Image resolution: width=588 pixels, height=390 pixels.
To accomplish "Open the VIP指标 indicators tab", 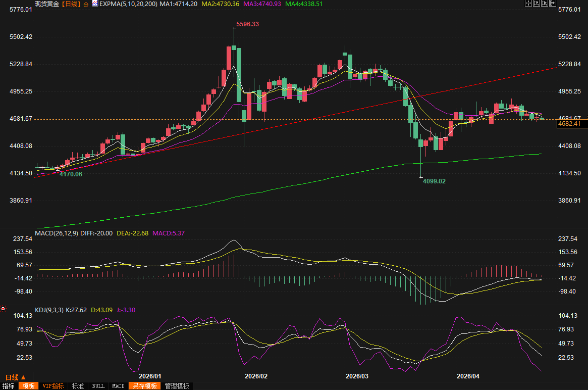I will [54, 386].
